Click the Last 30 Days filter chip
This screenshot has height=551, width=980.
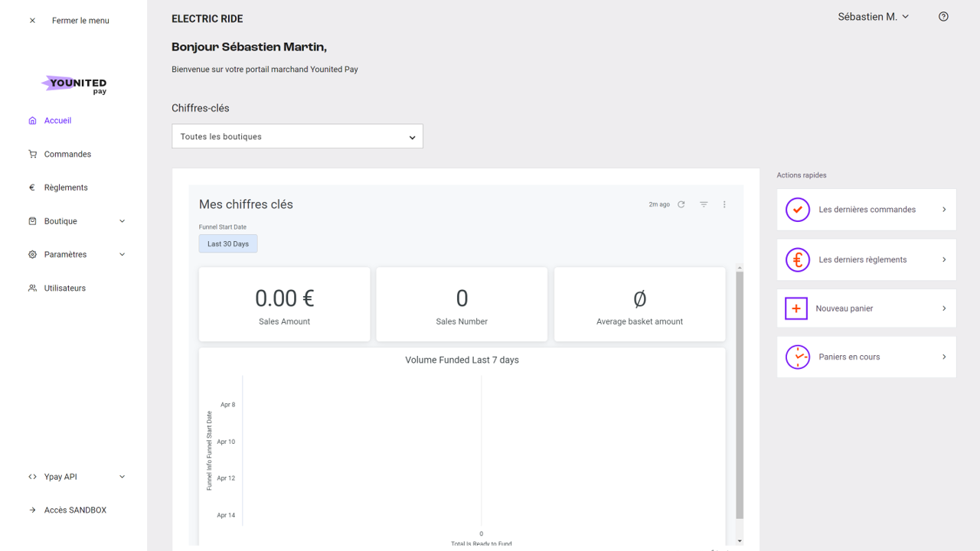[x=228, y=244]
